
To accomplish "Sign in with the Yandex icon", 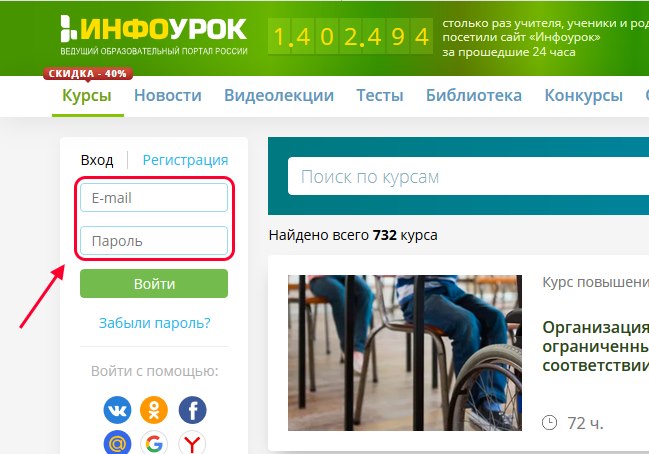I will [192, 442].
